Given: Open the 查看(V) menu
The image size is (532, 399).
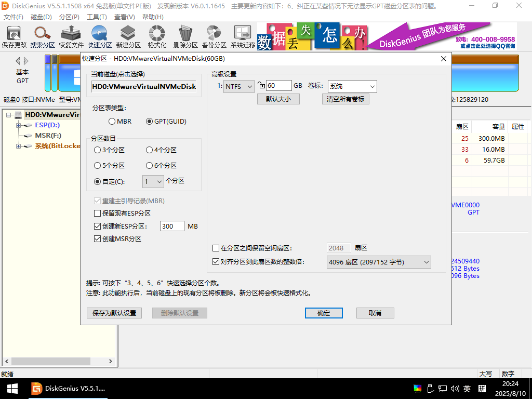Looking at the screenshot, I should tap(124, 17).
